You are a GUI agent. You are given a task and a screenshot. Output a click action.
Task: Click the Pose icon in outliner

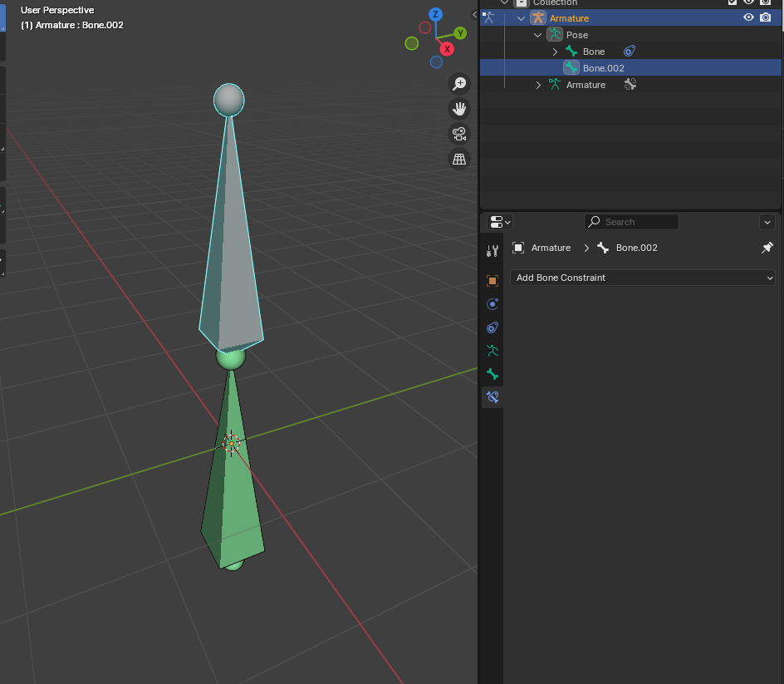click(x=555, y=35)
